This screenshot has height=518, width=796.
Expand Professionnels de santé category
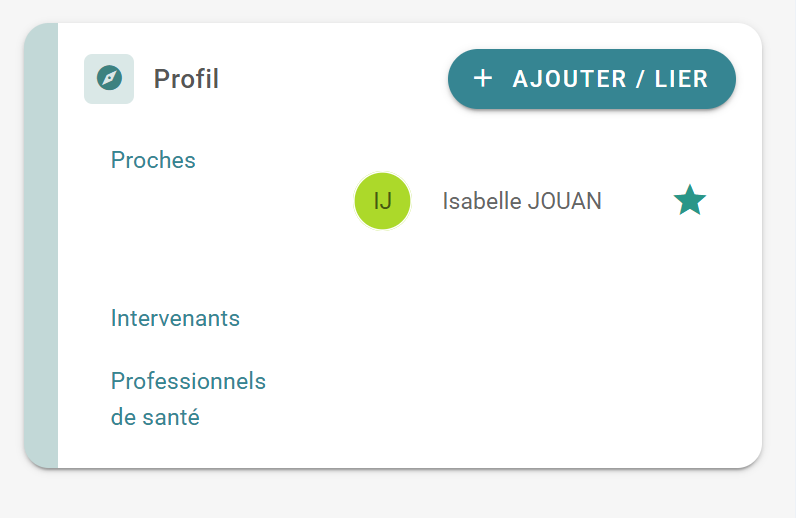188,399
